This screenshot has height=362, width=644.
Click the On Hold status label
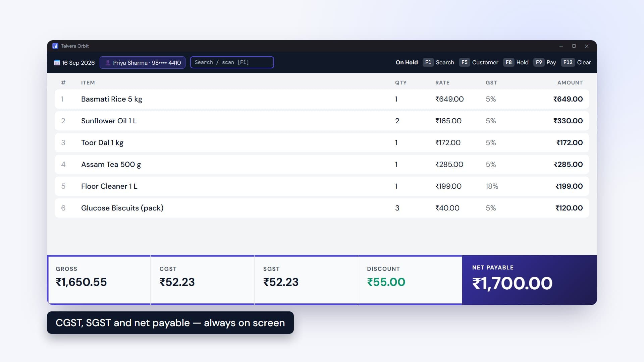pos(407,62)
